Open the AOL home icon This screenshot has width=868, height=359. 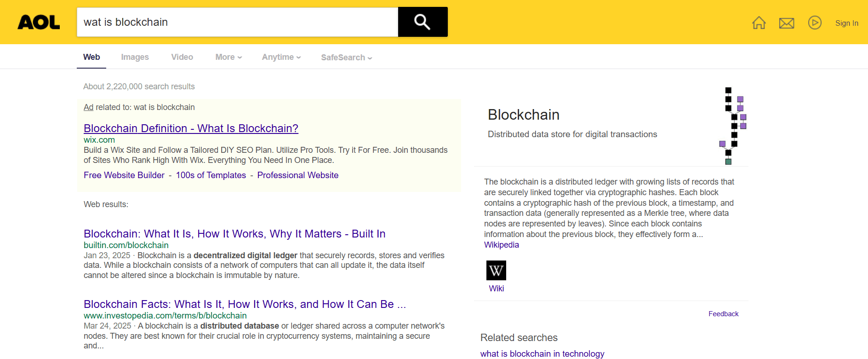[759, 23]
